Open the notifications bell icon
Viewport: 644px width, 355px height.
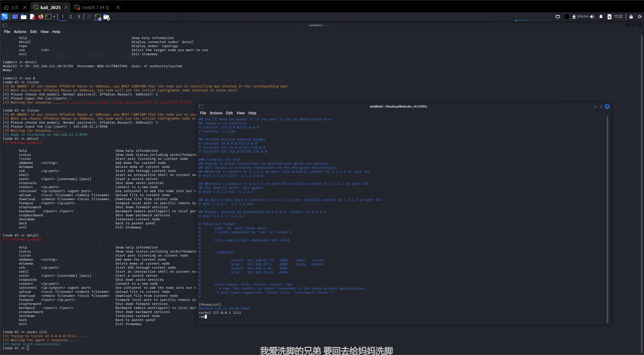[601, 17]
